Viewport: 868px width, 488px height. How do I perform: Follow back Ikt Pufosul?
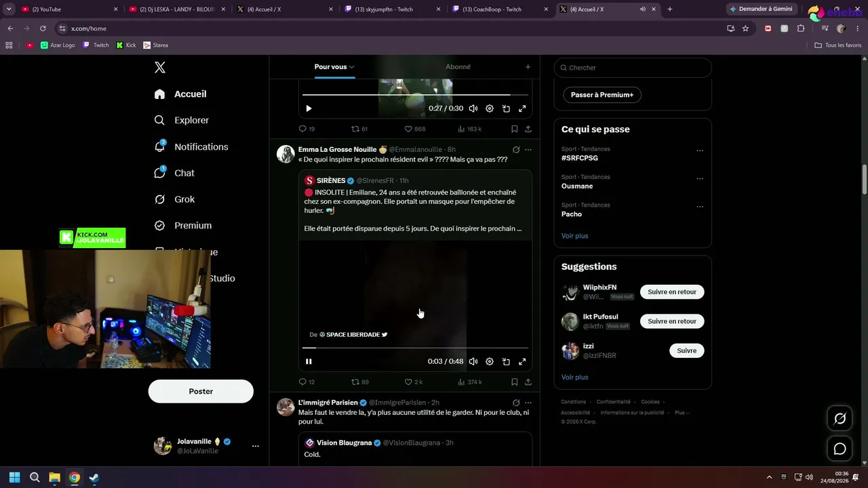[x=672, y=321]
